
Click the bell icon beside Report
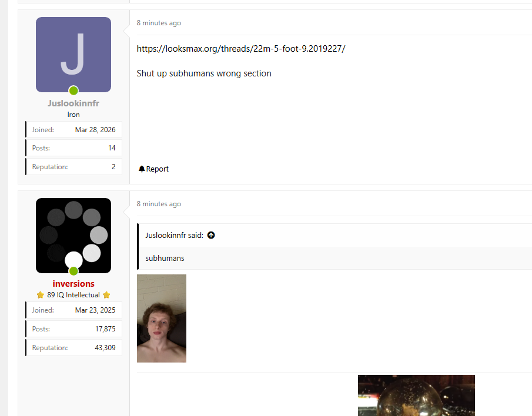[142, 169]
